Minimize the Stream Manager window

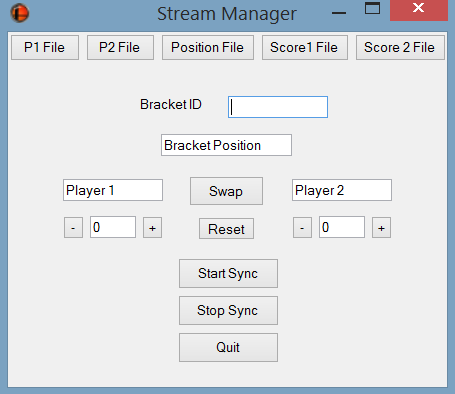339,13
